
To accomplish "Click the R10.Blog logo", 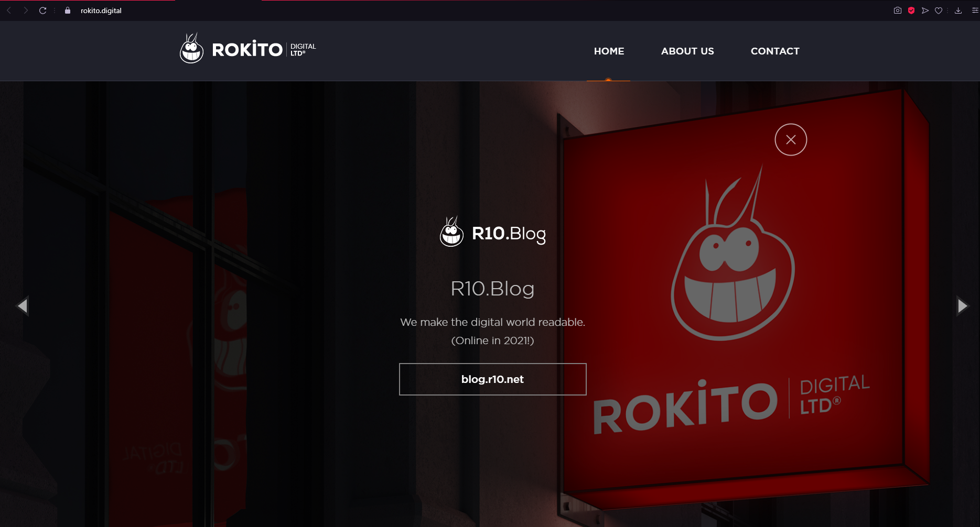I will click(493, 232).
